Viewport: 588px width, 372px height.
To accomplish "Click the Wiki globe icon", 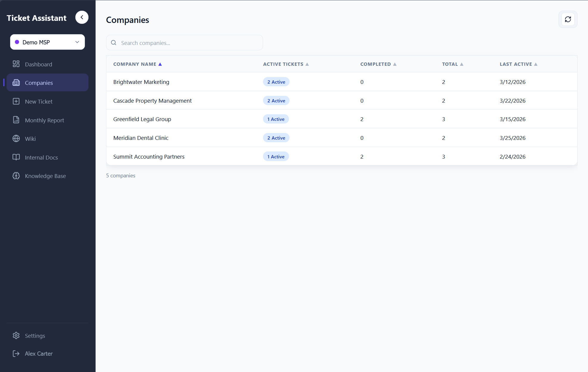I will pyautogui.click(x=16, y=139).
